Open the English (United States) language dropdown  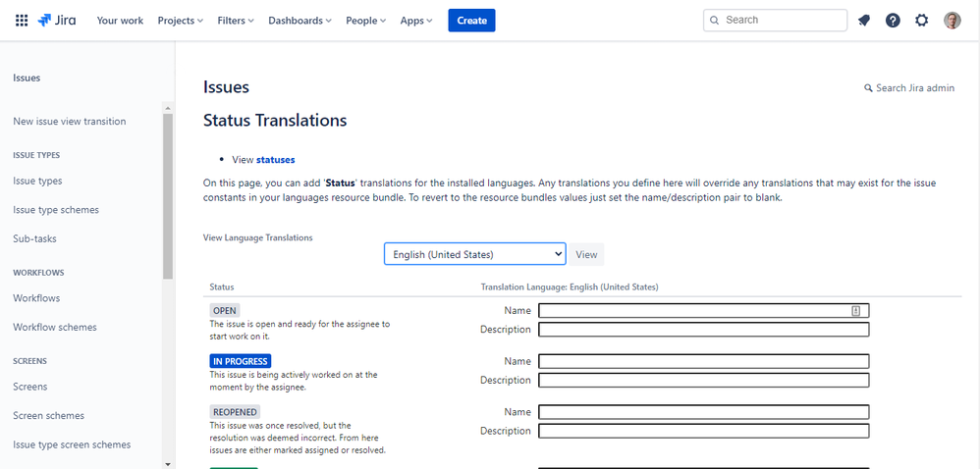point(475,254)
